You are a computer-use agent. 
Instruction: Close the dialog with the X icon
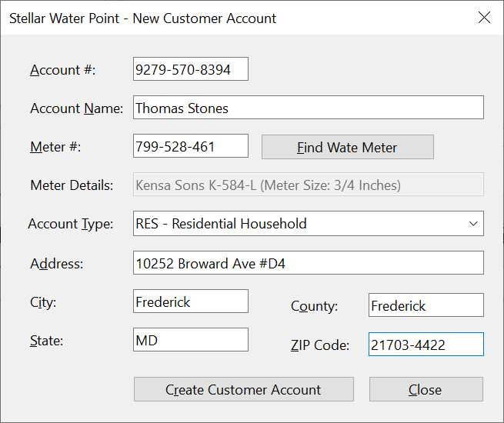(x=484, y=18)
